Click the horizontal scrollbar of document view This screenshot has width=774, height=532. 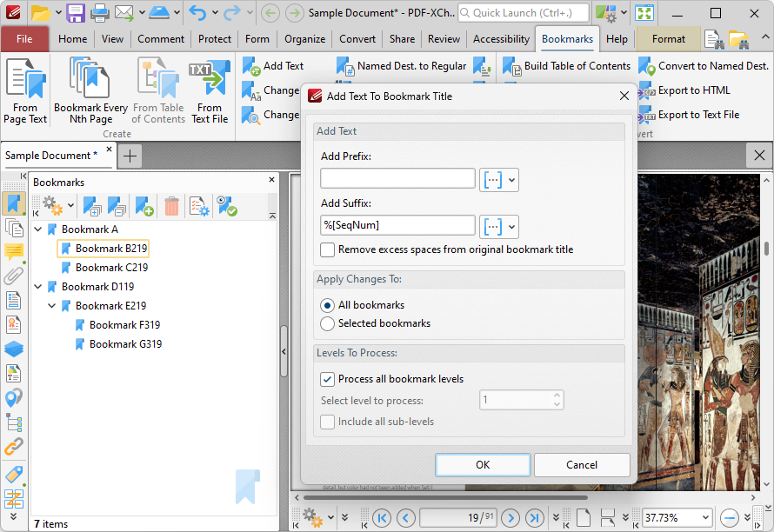coord(445,497)
